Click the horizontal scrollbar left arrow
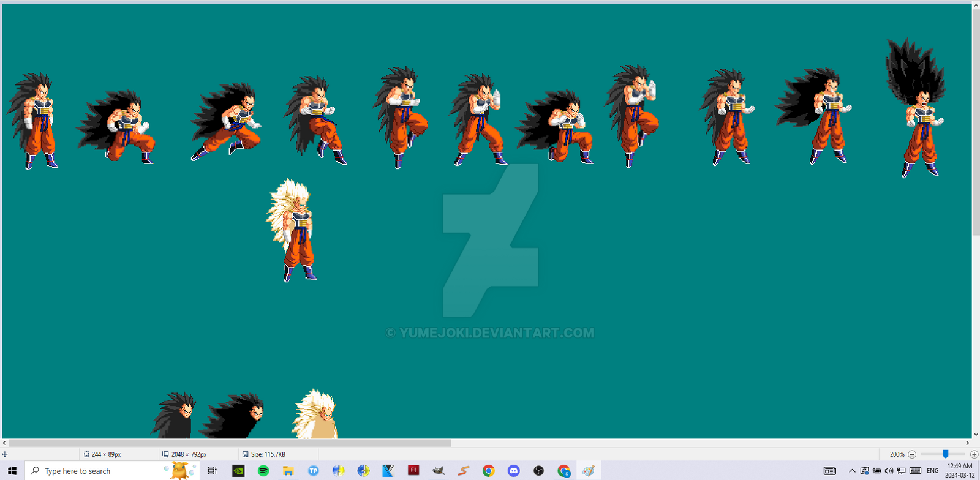Viewport: 980px width, 480px height. click(x=4, y=443)
